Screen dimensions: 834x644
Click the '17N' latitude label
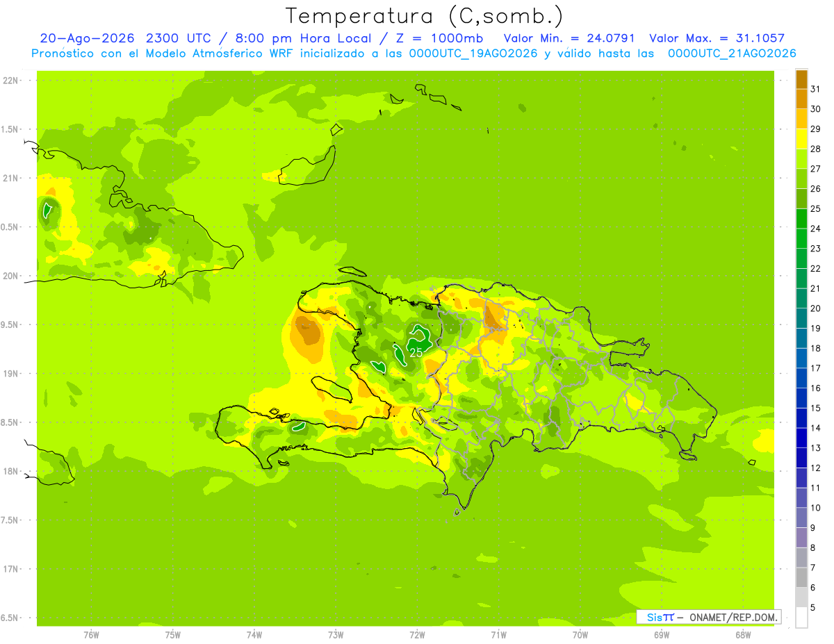[x=10, y=569]
